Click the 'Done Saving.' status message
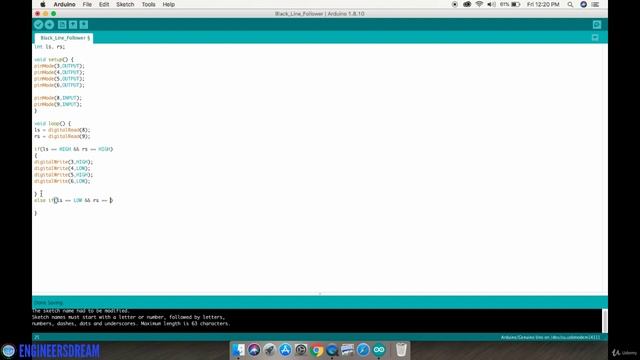Image resolution: width=640 pixels, height=360 pixels. coord(48,303)
